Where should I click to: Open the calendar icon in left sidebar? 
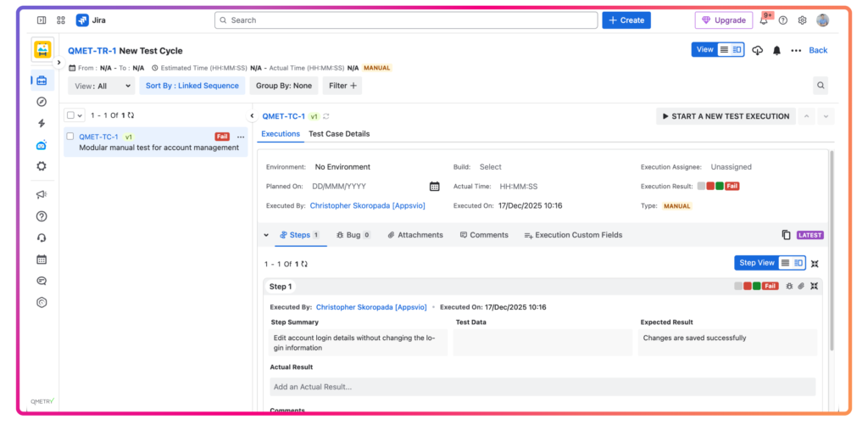pyautogui.click(x=42, y=260)
